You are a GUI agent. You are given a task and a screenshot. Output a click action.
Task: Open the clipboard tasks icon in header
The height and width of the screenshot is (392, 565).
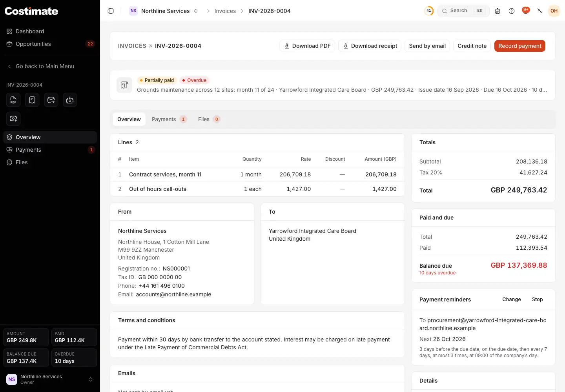coord(498,11)
